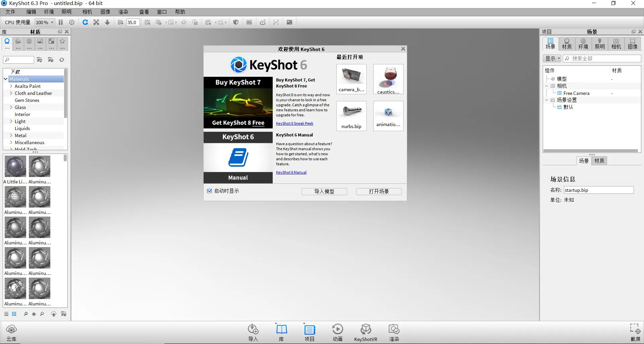This screenshot has width=644, height=344.
Task: Switch to 材质 tab in project panel top row
Action: 567,44
